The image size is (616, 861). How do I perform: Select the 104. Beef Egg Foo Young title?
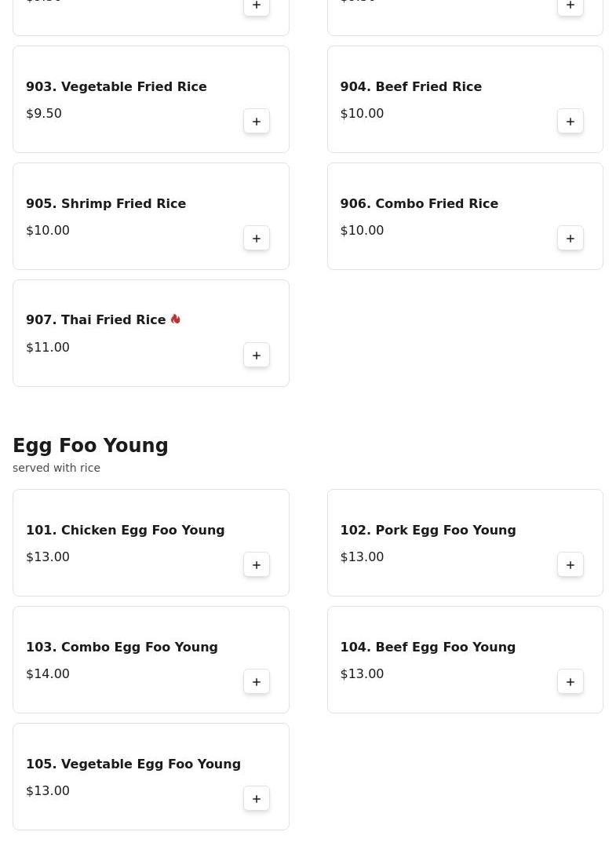coord(428,648)
